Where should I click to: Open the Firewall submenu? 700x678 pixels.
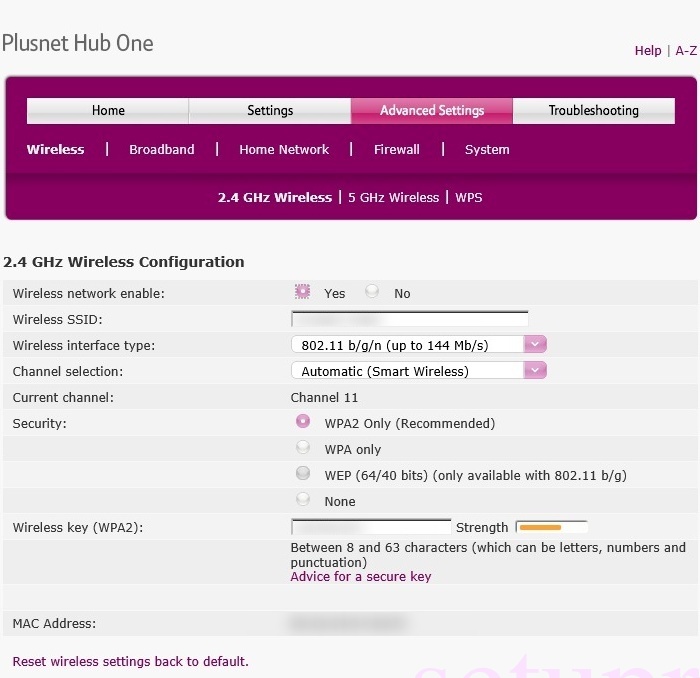coord(396,149)
